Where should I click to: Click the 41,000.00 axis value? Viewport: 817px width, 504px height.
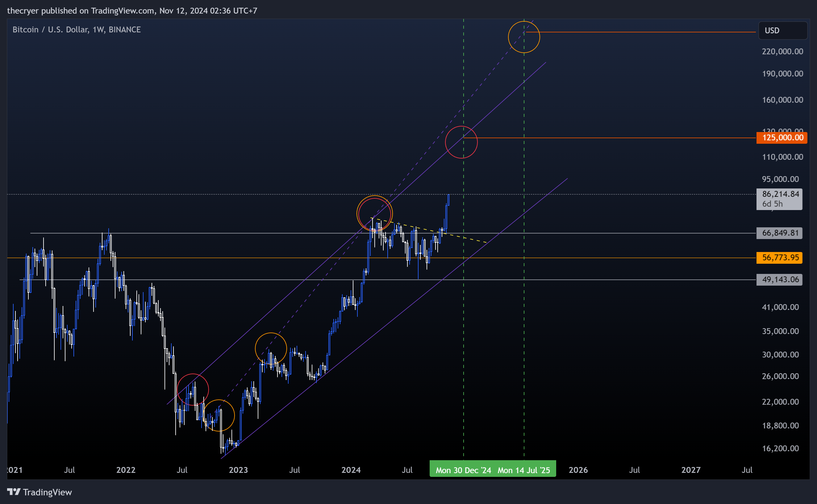[780, 307]
